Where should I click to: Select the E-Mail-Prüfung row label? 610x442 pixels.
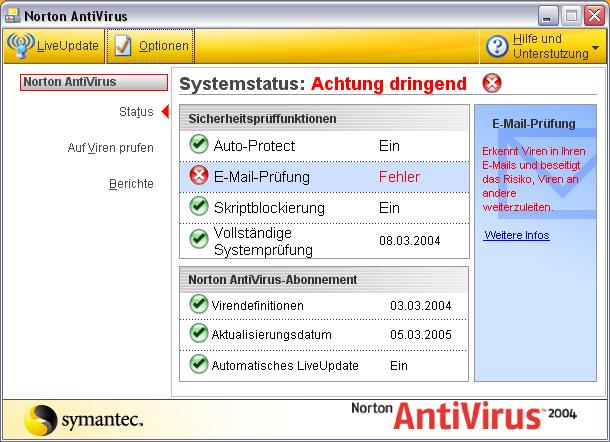click(x=262, y=177)
